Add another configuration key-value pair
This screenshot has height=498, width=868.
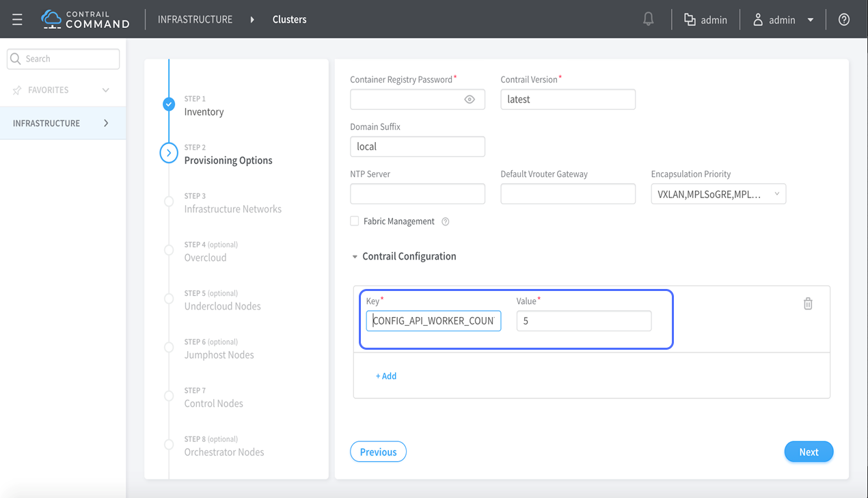[x=386, y=376]
